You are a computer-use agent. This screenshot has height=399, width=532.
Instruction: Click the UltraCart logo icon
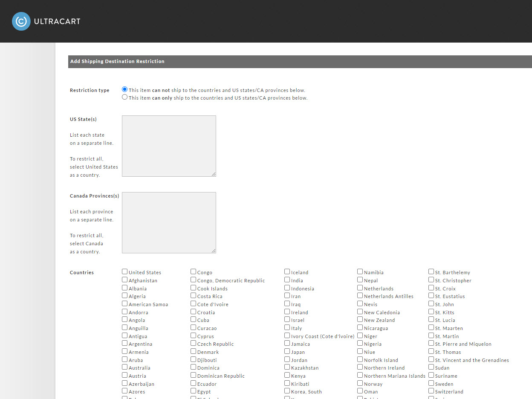click(x=21, y=21)
